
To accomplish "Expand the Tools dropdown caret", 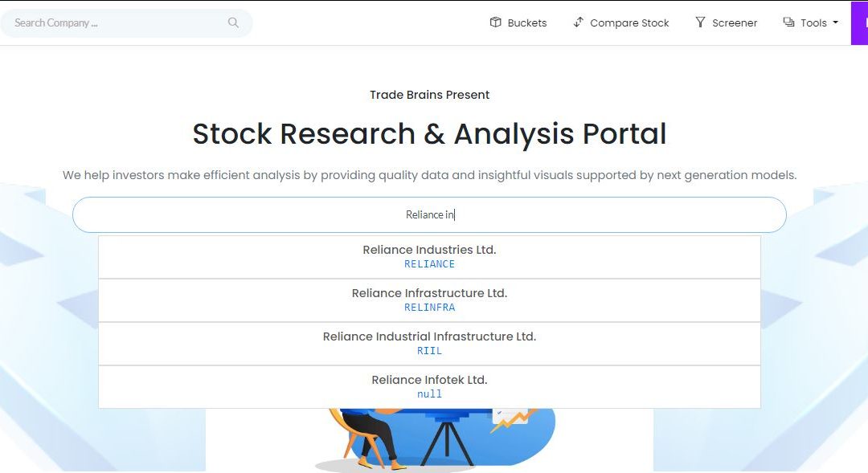I will point(835,22).
